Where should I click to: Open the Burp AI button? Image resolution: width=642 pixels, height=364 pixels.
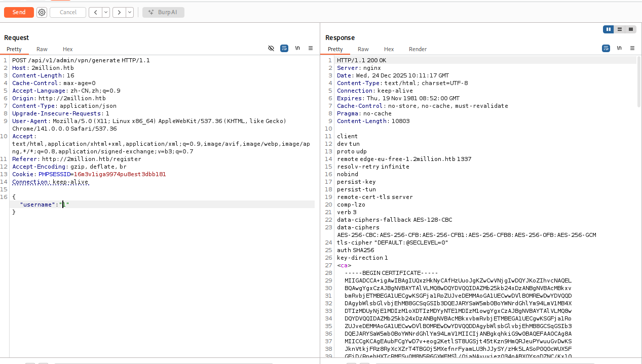click(x=163, y=12)
